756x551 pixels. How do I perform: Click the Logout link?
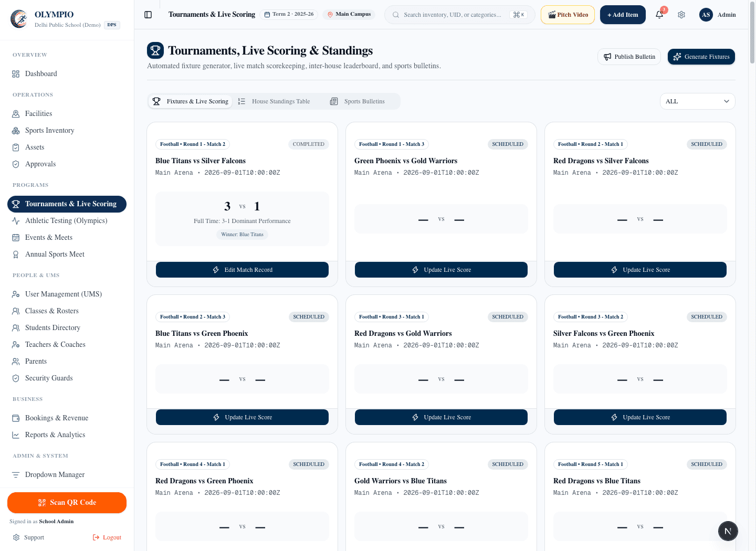(107, 537)
